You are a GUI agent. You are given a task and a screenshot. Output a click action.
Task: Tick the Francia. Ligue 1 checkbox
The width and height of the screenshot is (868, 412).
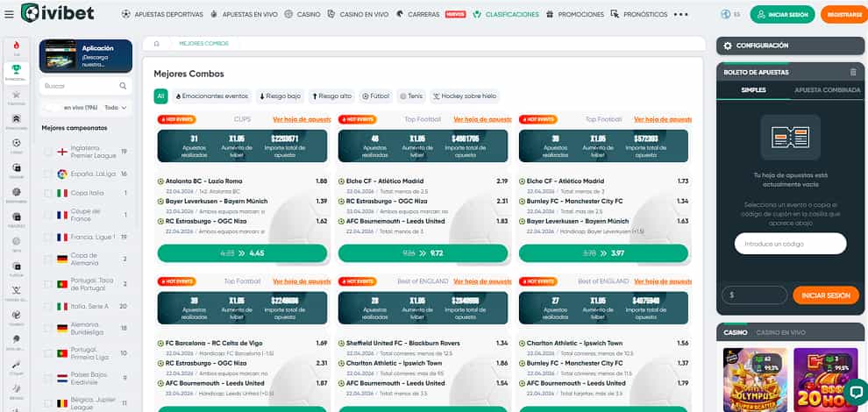(48, 237)
